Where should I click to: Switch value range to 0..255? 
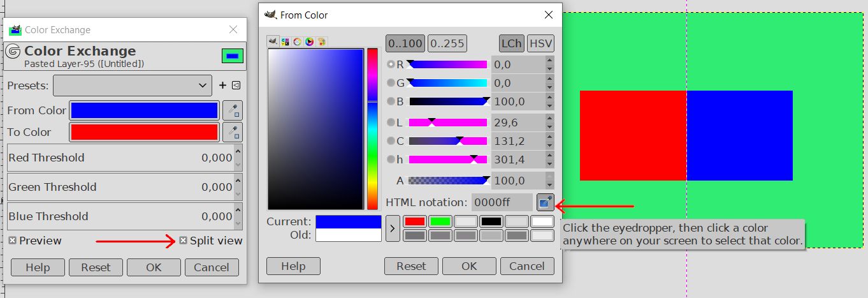point(447,43)
